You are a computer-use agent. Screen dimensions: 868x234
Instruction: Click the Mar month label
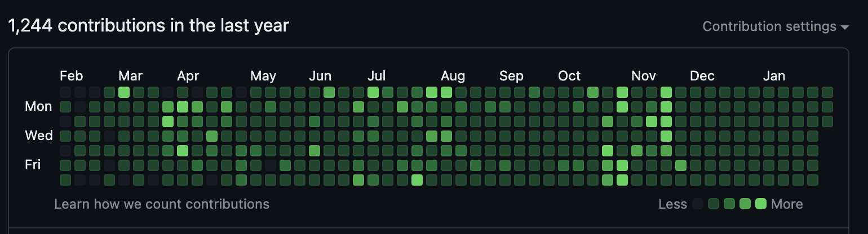tap(130, 76)
